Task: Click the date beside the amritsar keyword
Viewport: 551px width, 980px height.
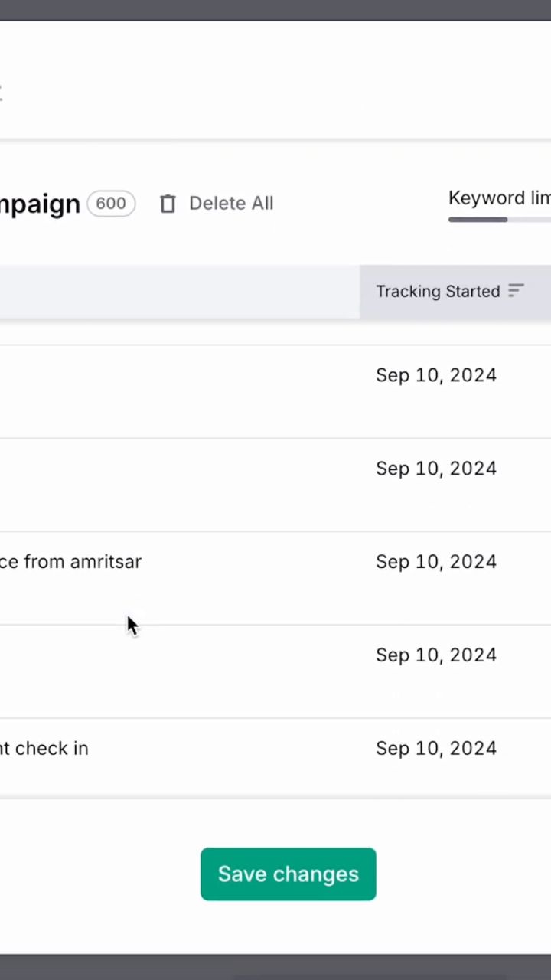Action: pos(436,562)
